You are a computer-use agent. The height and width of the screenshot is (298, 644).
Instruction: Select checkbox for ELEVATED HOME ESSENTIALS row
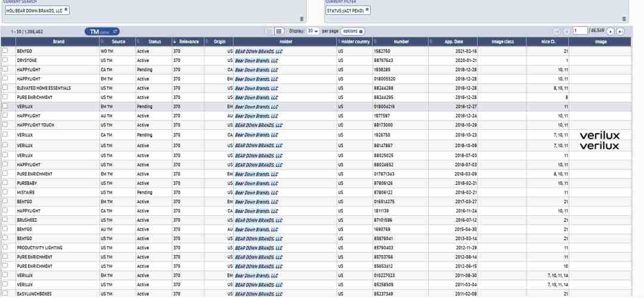(5, 88)
